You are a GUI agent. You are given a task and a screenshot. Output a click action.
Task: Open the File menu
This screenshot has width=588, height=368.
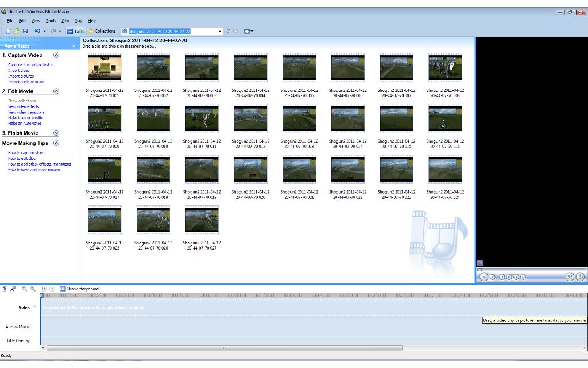[x=10, y=21]
